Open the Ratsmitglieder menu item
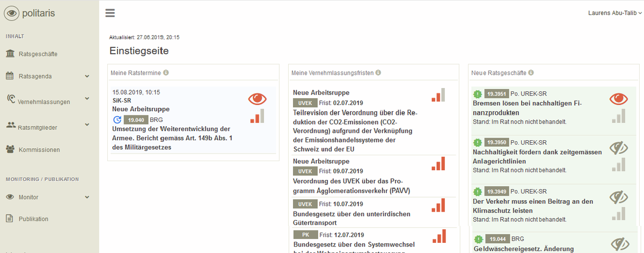 tap(38, 127)
